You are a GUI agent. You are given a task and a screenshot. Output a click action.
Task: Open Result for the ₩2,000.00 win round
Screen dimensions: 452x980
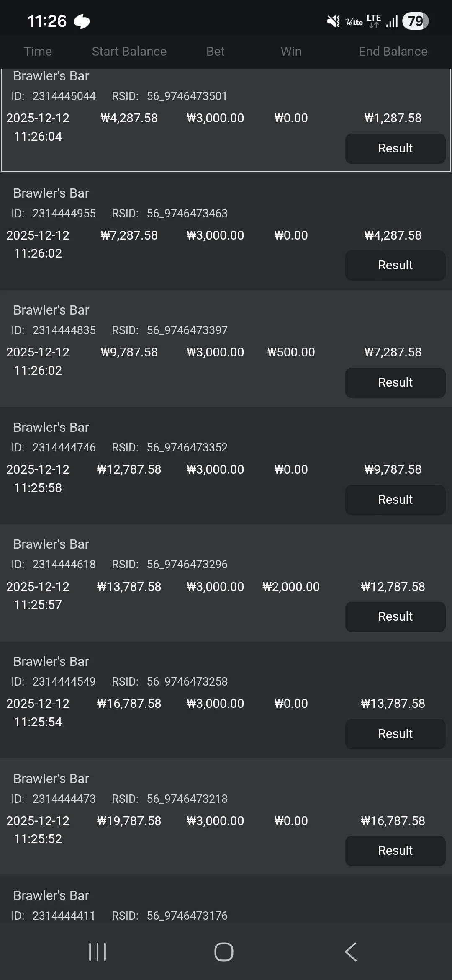[x=395, y=616]
